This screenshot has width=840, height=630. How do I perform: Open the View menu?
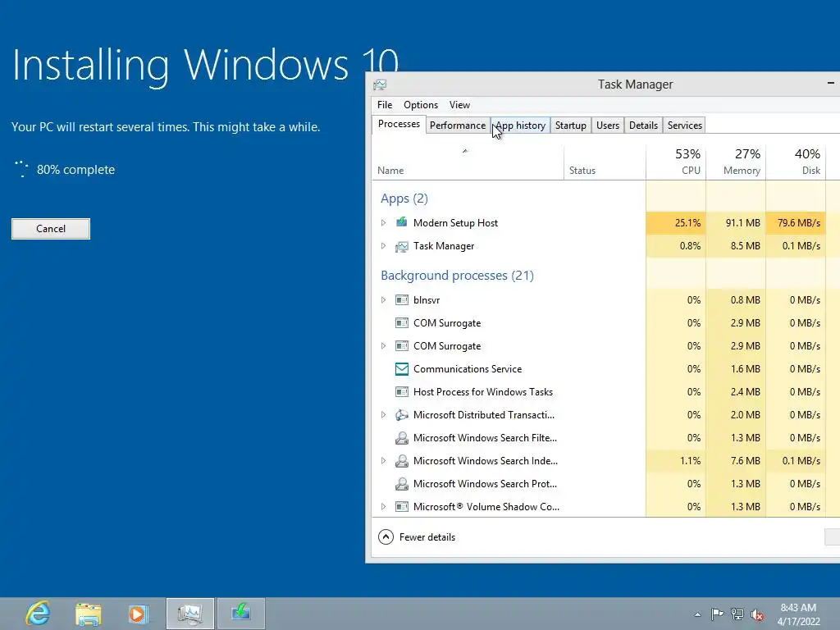click(x=459, y=105)
